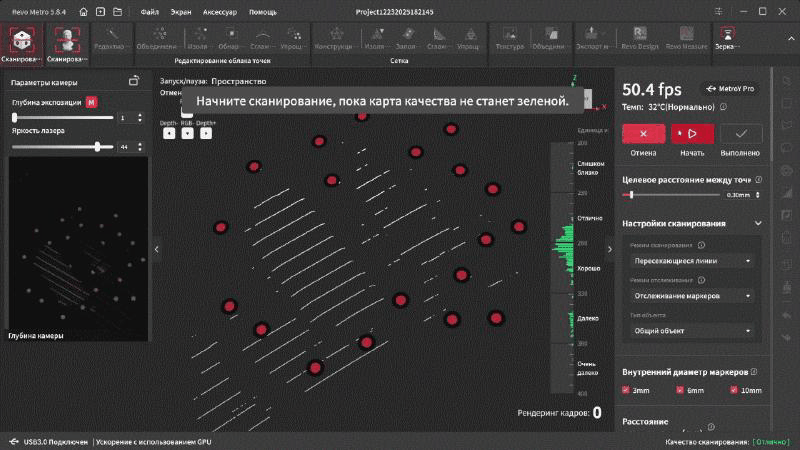Open settings sliders icon in title bar
Screen dimensions: 800x450
click(x=718, y=12)
